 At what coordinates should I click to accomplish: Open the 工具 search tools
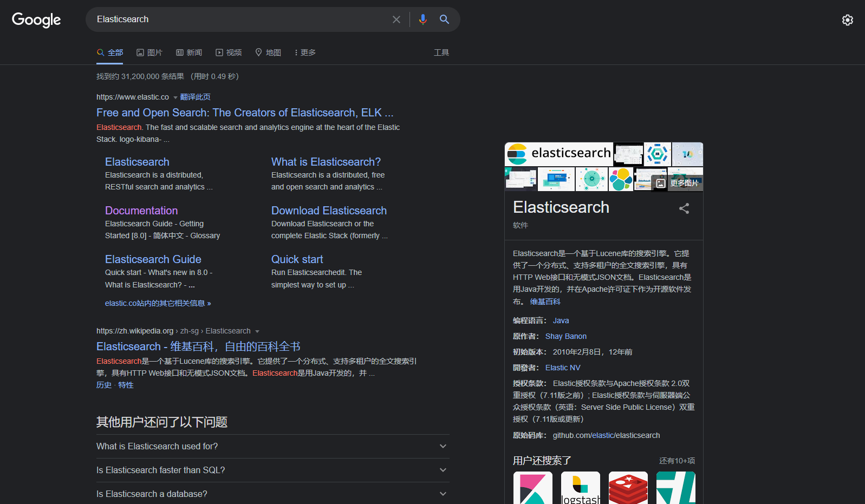[x=441, y=53]
